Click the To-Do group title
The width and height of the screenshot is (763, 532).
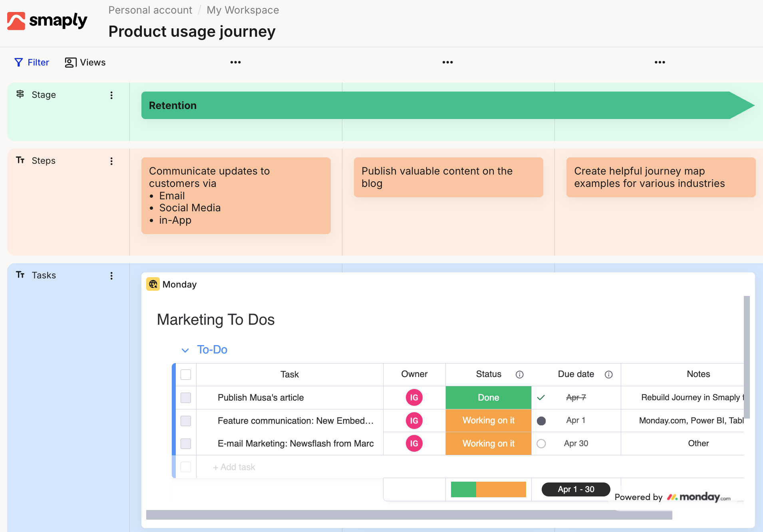(x=212, y=349)
